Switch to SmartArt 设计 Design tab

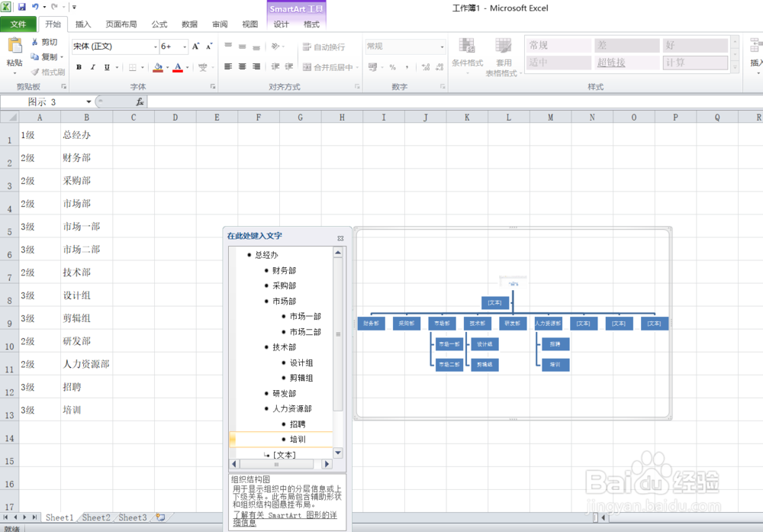pos(281,24)
